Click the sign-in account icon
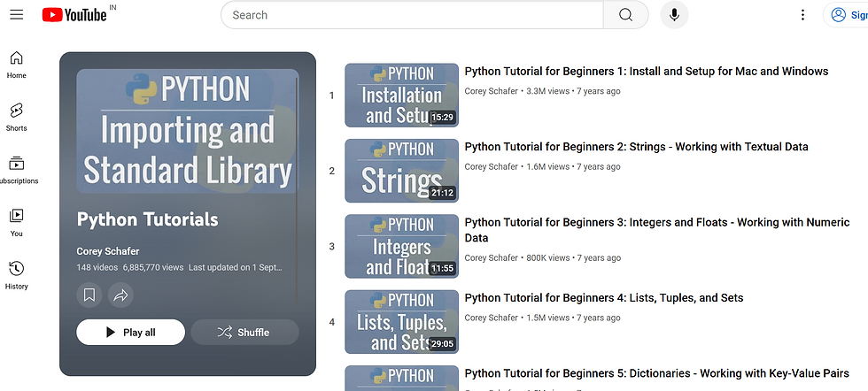 pos(847,15)
